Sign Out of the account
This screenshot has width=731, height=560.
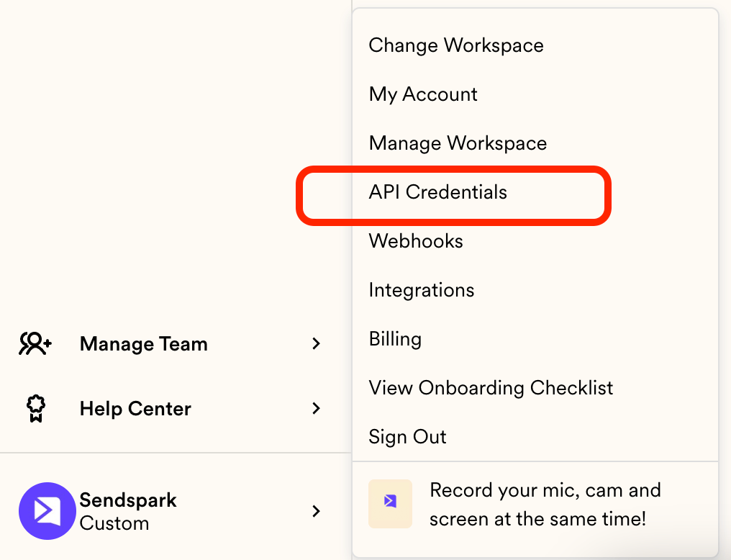click(407, 437)
